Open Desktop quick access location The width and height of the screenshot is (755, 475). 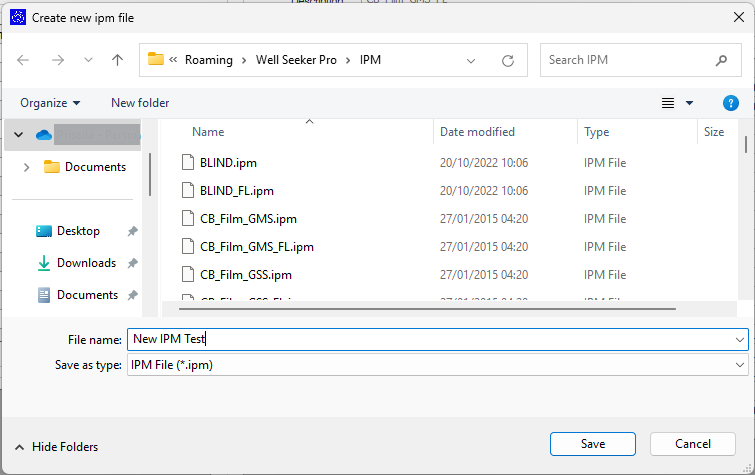point(68,231)
